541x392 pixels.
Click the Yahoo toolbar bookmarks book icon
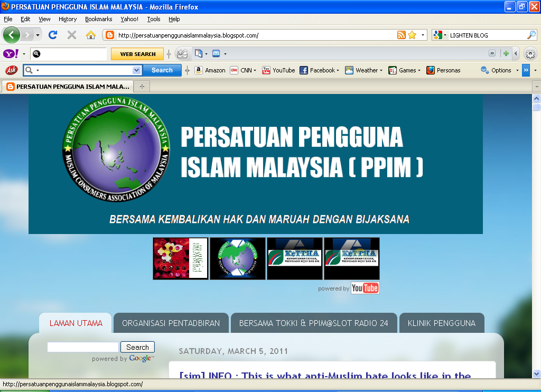(199, 53)
